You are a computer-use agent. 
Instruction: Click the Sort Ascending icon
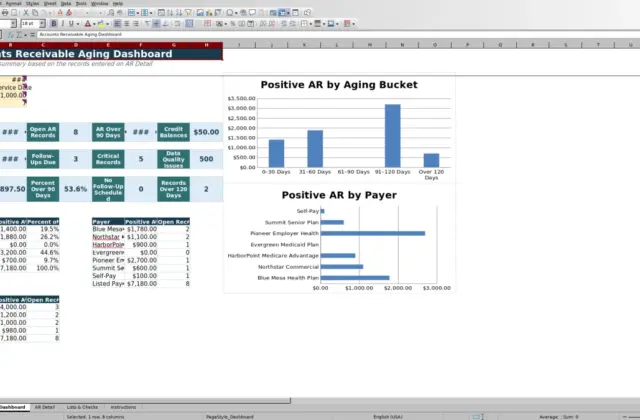tap(170, 13)
